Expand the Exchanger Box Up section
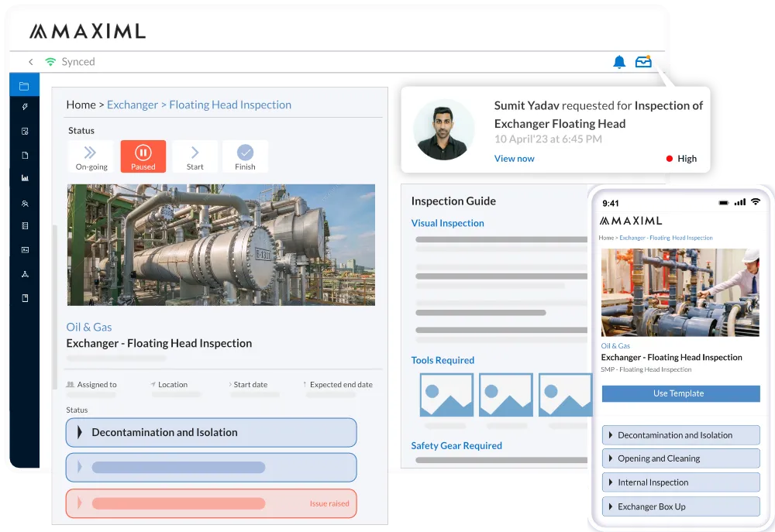 (680, 506)
